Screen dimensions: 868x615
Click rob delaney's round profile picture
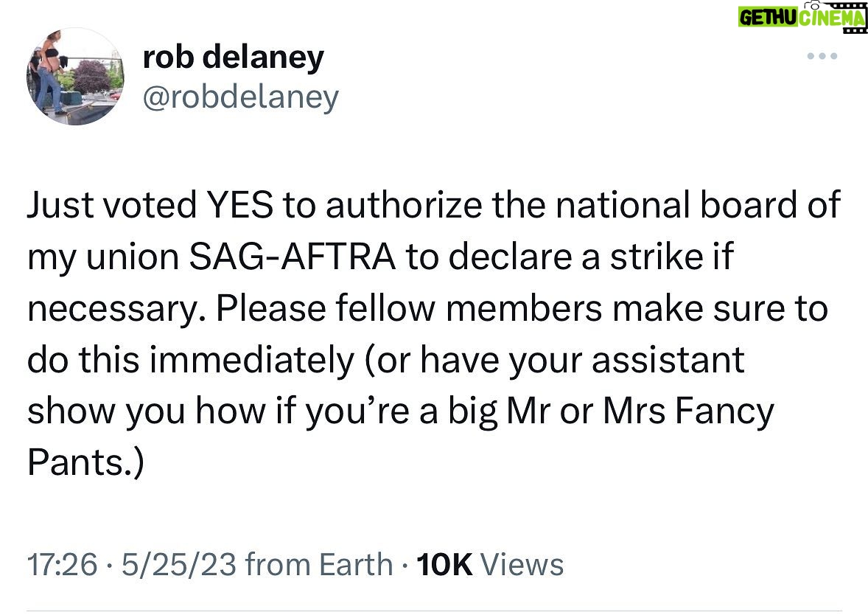(x=75, y=77)
